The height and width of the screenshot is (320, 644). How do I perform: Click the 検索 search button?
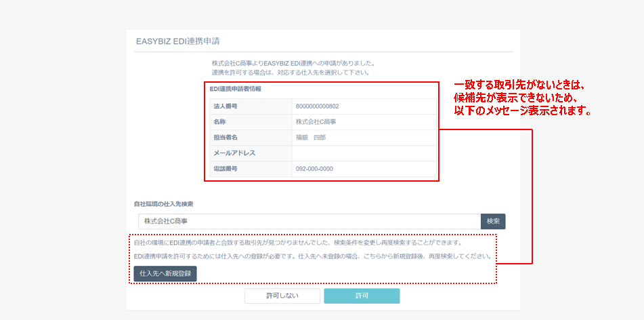[493, 222]
